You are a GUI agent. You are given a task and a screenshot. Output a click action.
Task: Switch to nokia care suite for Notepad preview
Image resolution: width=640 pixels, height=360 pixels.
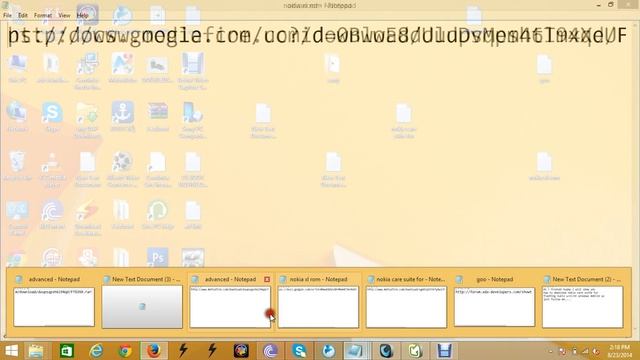point(406,302)
